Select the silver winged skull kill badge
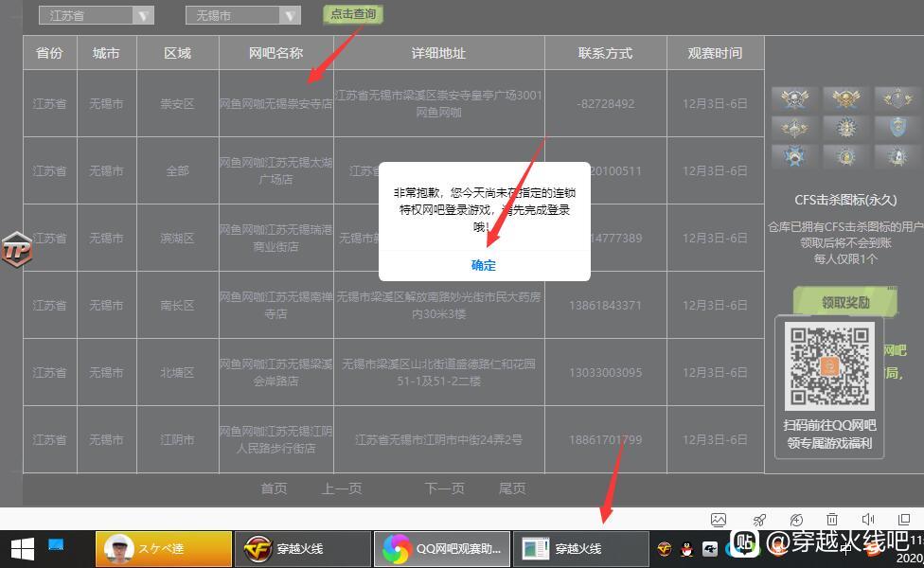 [x=795, y=98]
